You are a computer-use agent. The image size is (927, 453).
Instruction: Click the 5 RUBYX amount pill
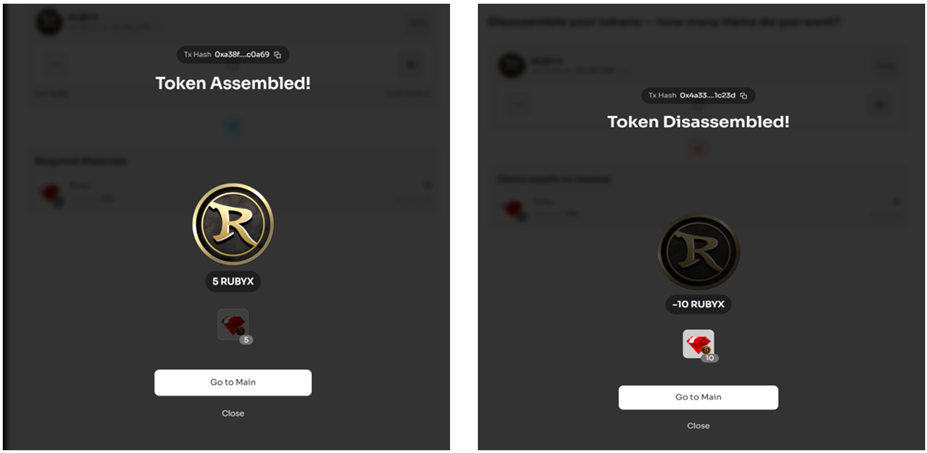233,281
